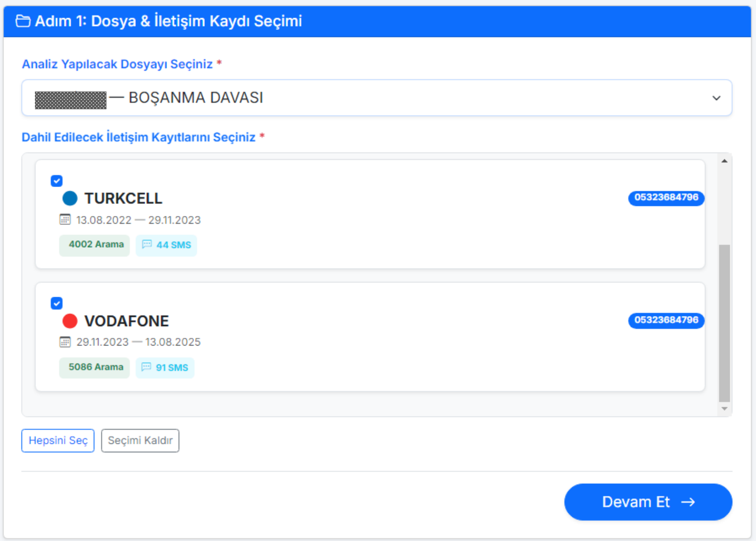Click the folder icon in the header
756x541 pixels.
coord(23,21)
